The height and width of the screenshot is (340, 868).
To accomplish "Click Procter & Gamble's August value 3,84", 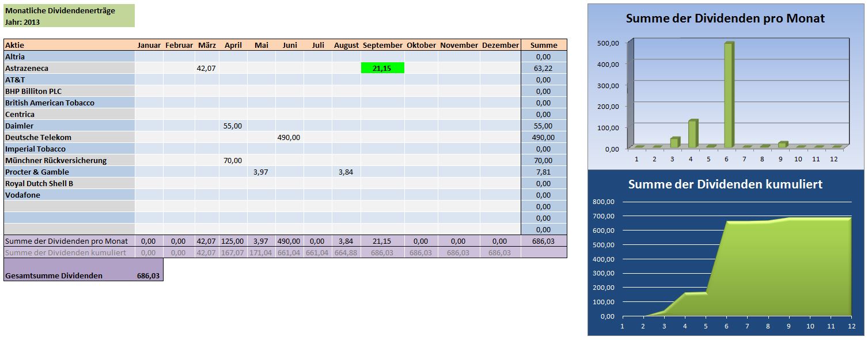I will click(346, 172).
